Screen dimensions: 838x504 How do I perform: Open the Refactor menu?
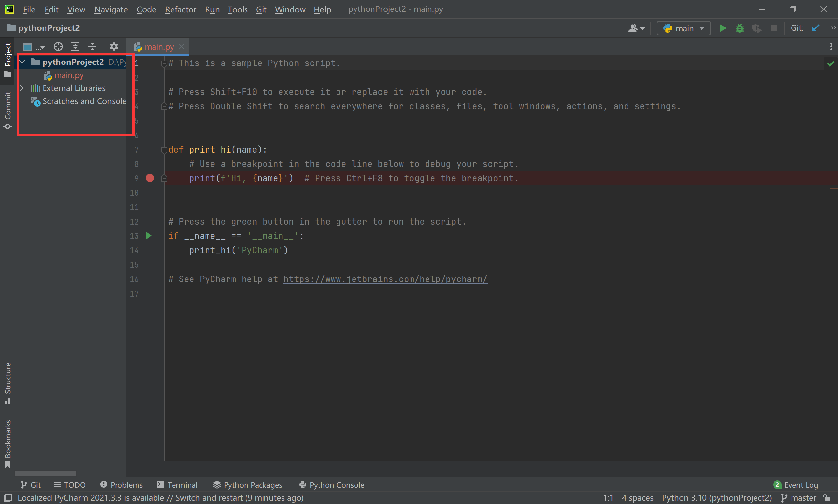click(180, 9)
